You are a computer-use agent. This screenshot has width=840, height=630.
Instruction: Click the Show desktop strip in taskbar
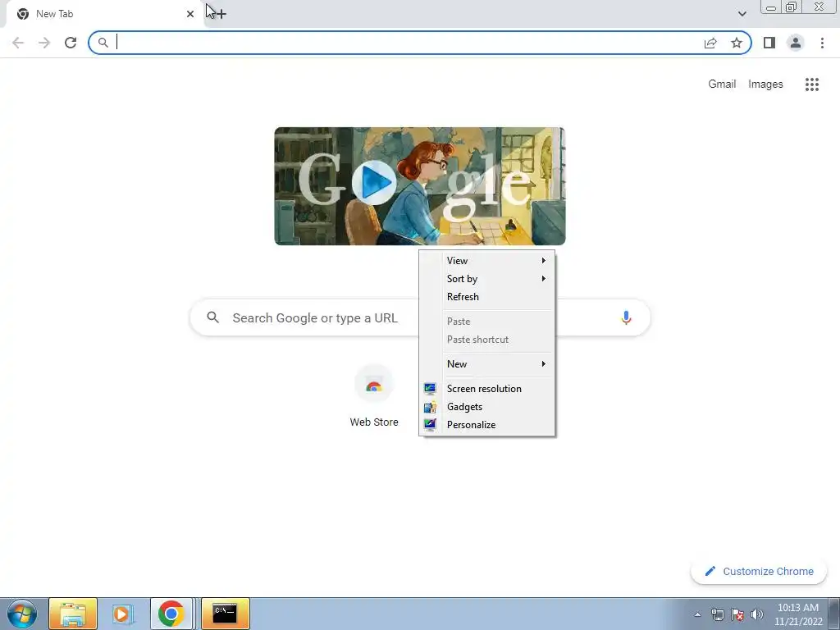834,614
